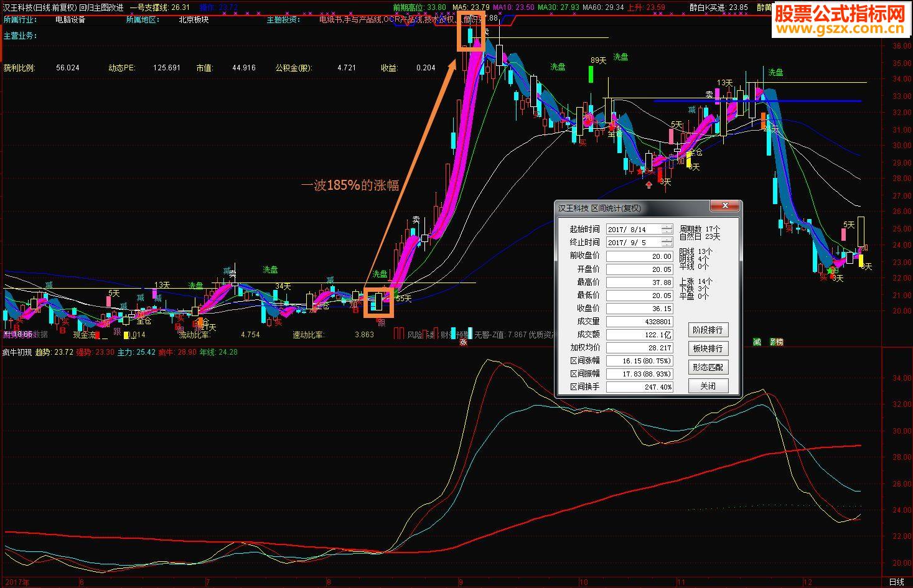Screen dimensions: 913x588
Task: Click the MA10: 23.50 indicator label
Action: click(x=513, y=7)
